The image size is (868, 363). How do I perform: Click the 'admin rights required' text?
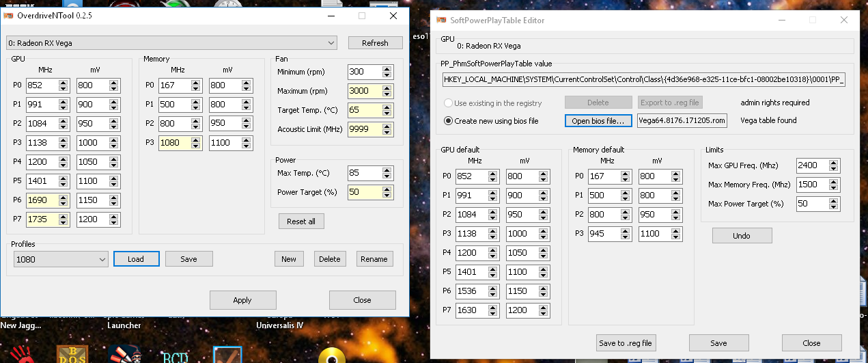tap(775, 103)
